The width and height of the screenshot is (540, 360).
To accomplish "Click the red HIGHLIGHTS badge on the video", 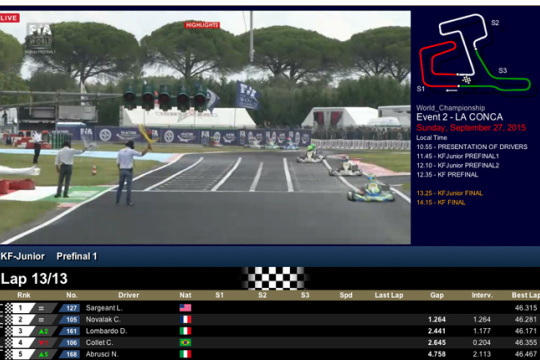I will pos(202,25).
